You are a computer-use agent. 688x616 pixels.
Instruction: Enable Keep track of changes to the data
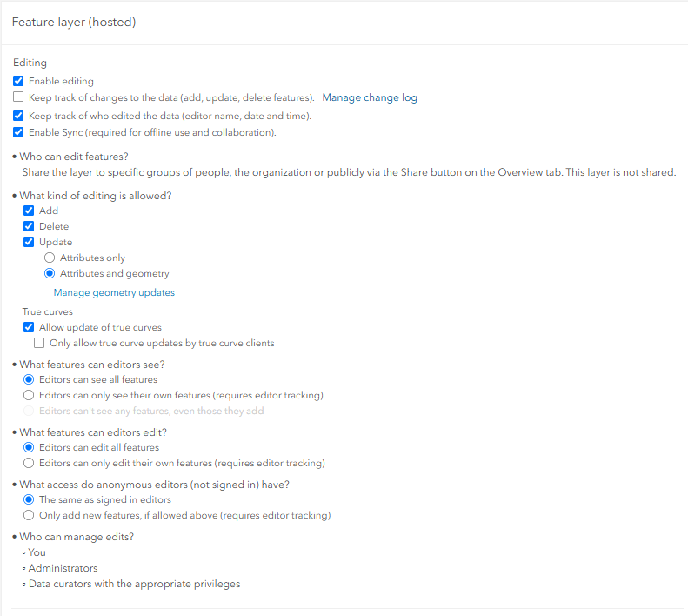point(18,97)
